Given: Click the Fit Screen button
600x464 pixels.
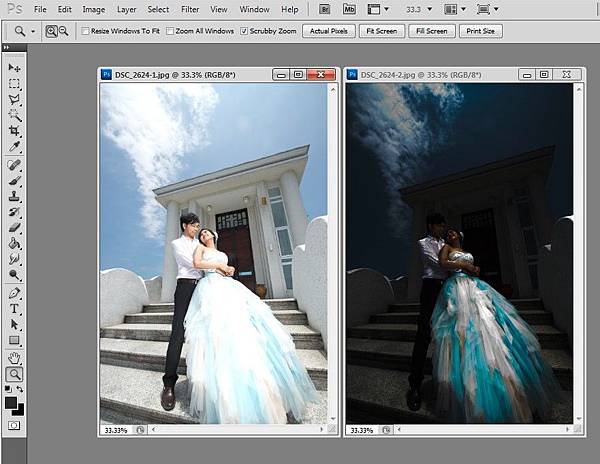Looking at the screenshot, I should [382, 31].
